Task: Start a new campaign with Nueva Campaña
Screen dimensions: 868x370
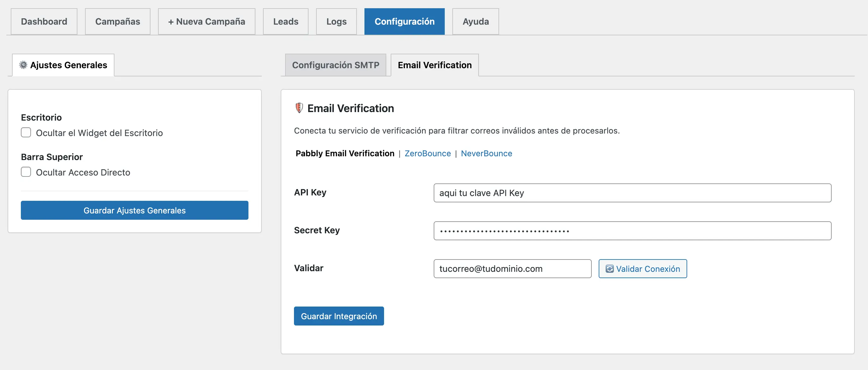Action: pyautogui.click(x=206, y=21)
